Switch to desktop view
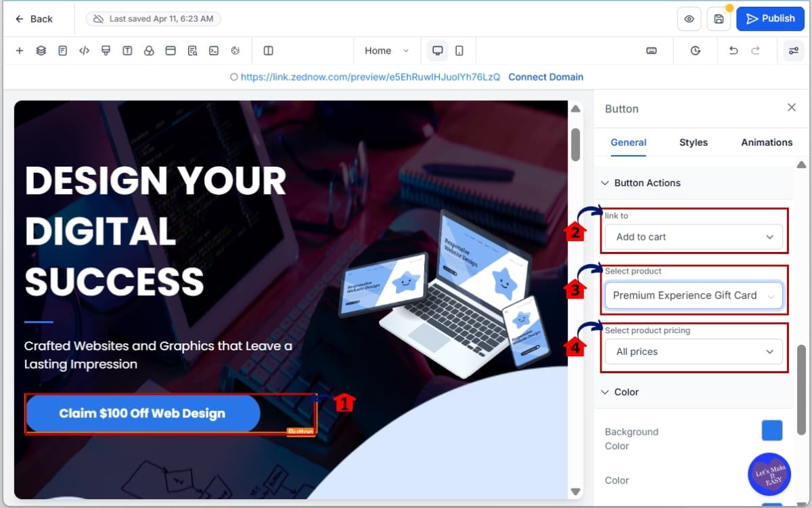812x508 pixels. 438,51
